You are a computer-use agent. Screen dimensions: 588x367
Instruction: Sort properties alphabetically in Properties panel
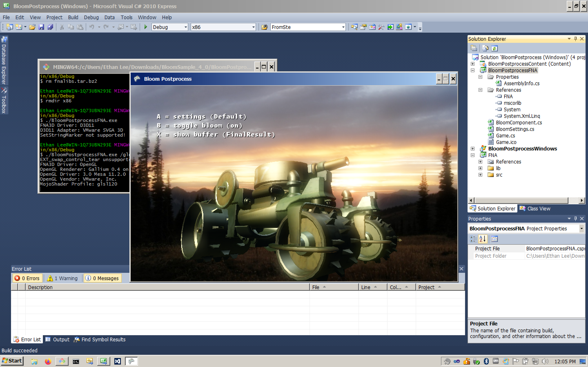click(x=483, y=239)
